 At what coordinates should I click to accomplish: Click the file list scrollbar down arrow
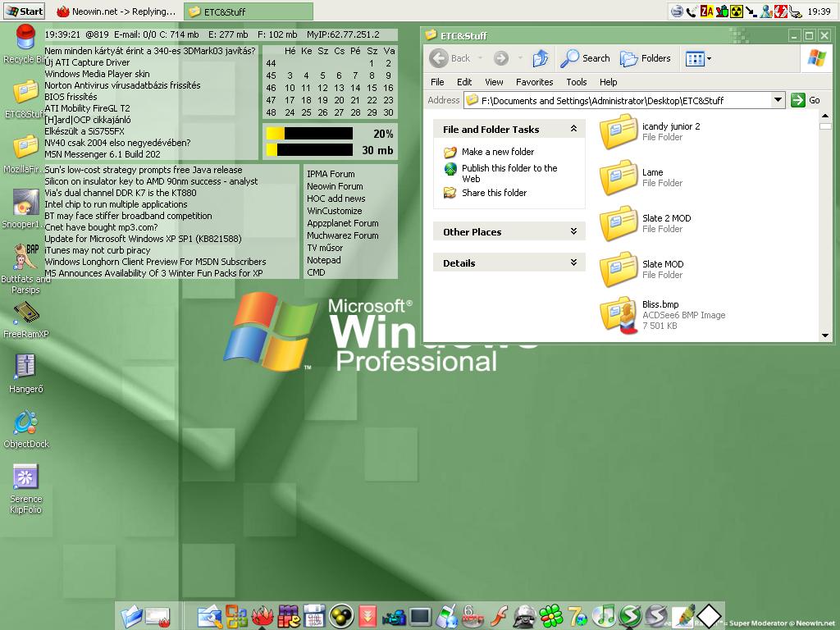coord(825,336)
